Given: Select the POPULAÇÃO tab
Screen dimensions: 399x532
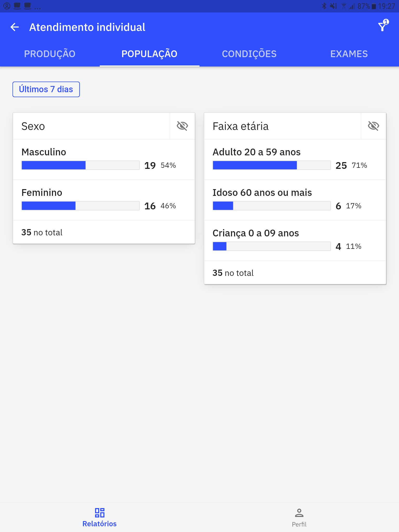Looking at the screenshot, I should 150,54.
